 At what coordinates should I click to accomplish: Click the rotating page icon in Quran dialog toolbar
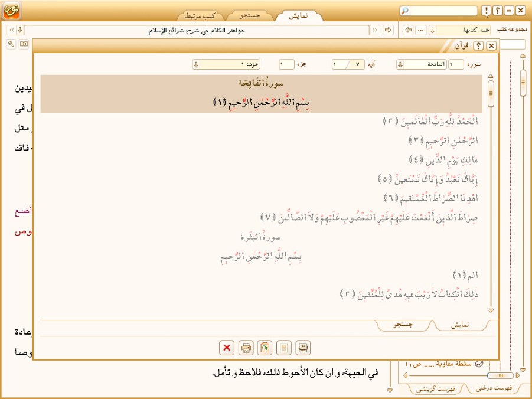tap(303, 348)
